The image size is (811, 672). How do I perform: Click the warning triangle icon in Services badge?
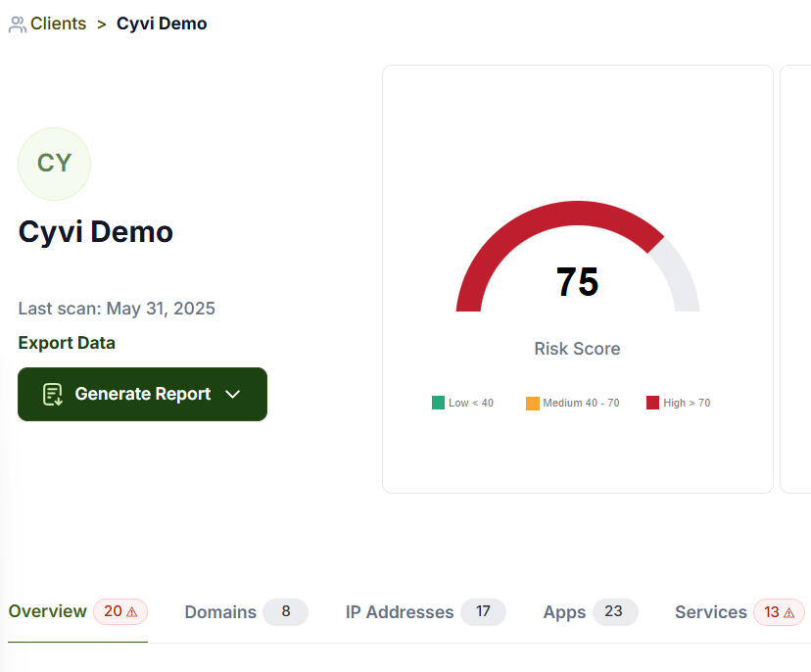tap(789, 613)
